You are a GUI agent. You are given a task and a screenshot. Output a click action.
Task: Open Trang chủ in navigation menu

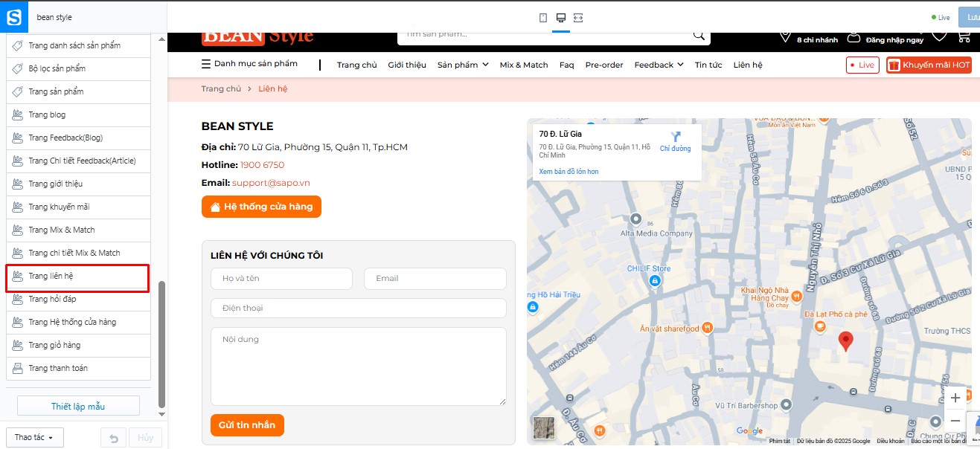[x=357, y=65]
